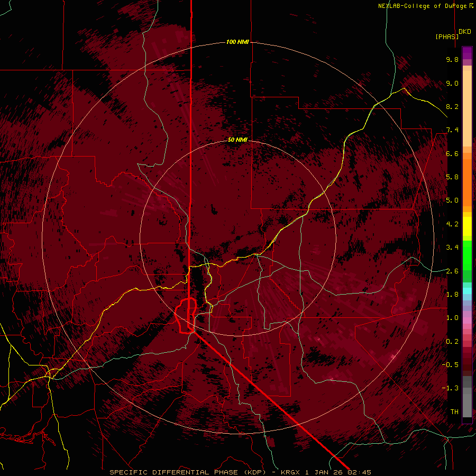476x476 pixels.
Task: Click the 50 NMI range ring label
Action: [x=237, y=140]
